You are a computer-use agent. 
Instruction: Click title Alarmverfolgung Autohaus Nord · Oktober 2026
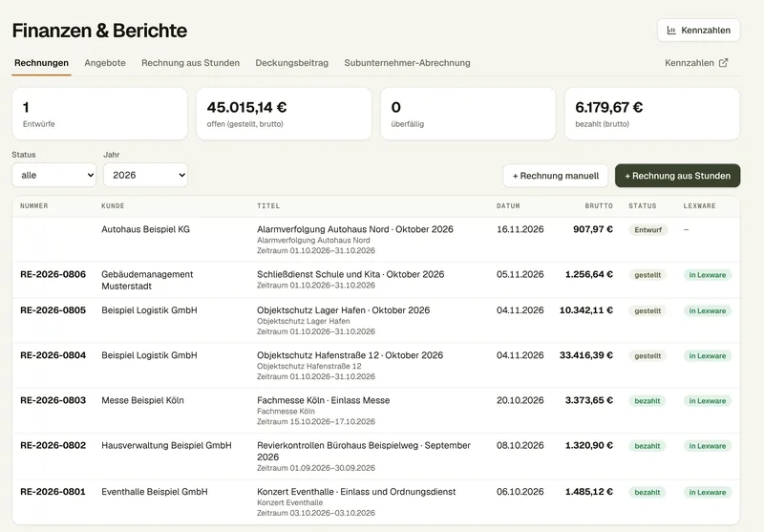(x=355, y=229)
